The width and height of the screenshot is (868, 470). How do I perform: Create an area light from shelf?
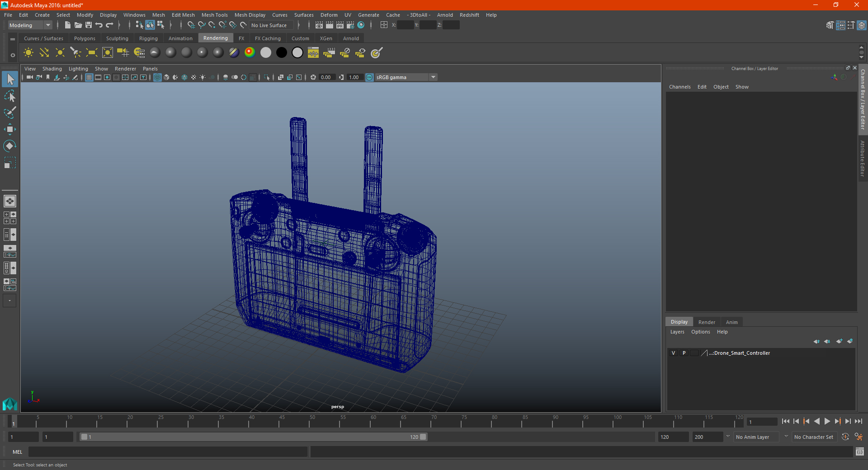pos(92,53)
